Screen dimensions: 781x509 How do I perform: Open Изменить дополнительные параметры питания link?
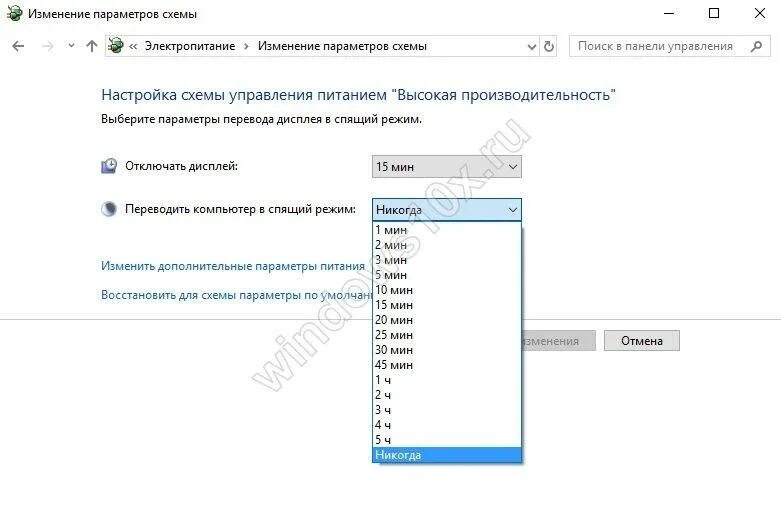coord(233,266)
